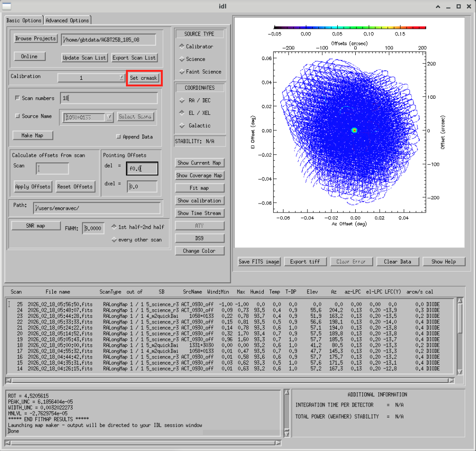Click the Path input field
This screenshot has width=476, height=451.
[97, 208]
